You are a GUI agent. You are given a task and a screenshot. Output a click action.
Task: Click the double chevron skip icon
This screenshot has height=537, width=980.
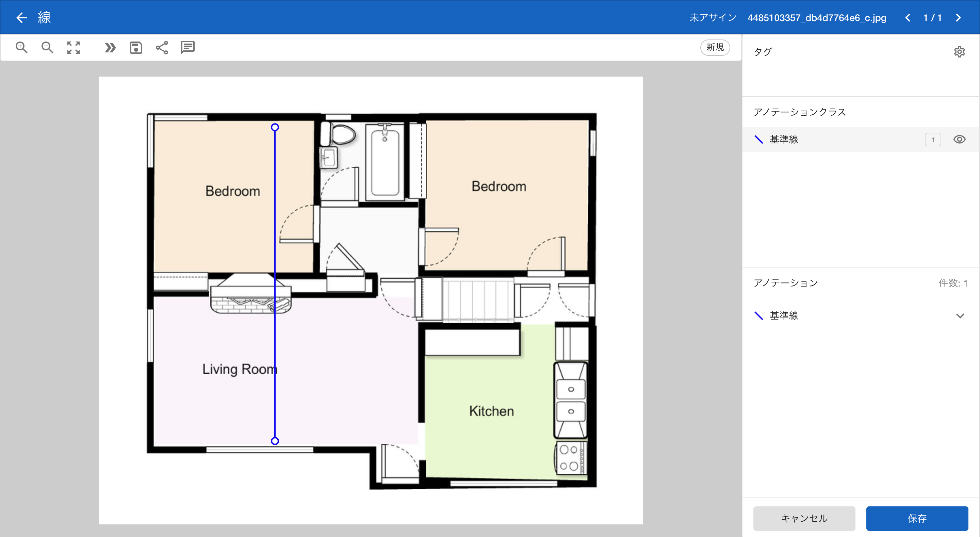[x=110, y=48]
